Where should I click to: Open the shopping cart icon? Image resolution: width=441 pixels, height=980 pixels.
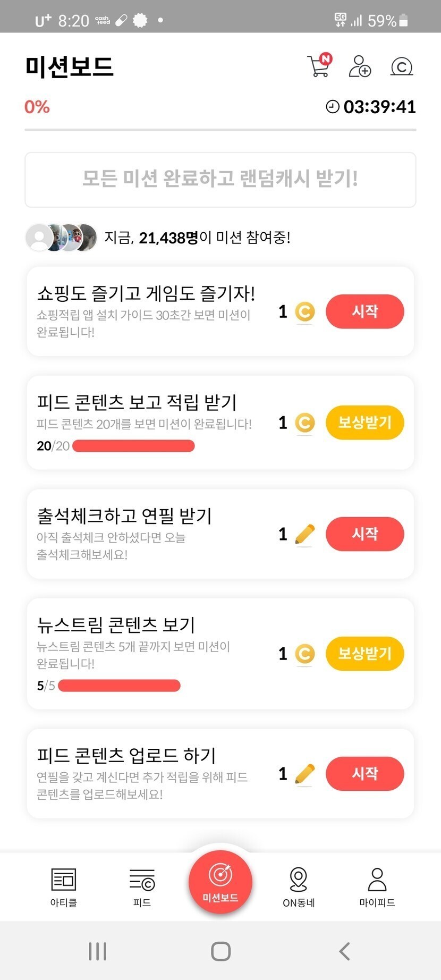tap(319, 66)
